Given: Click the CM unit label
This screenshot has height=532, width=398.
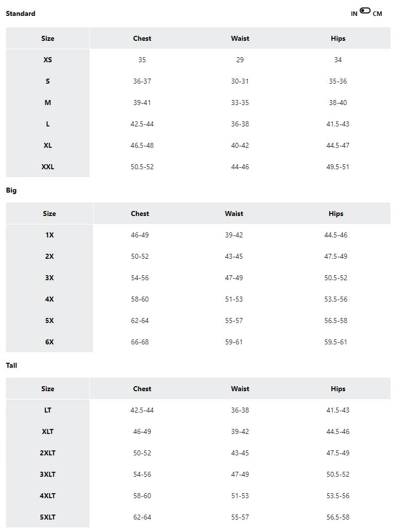Looking at the screenshot, I should coord(377,14).
